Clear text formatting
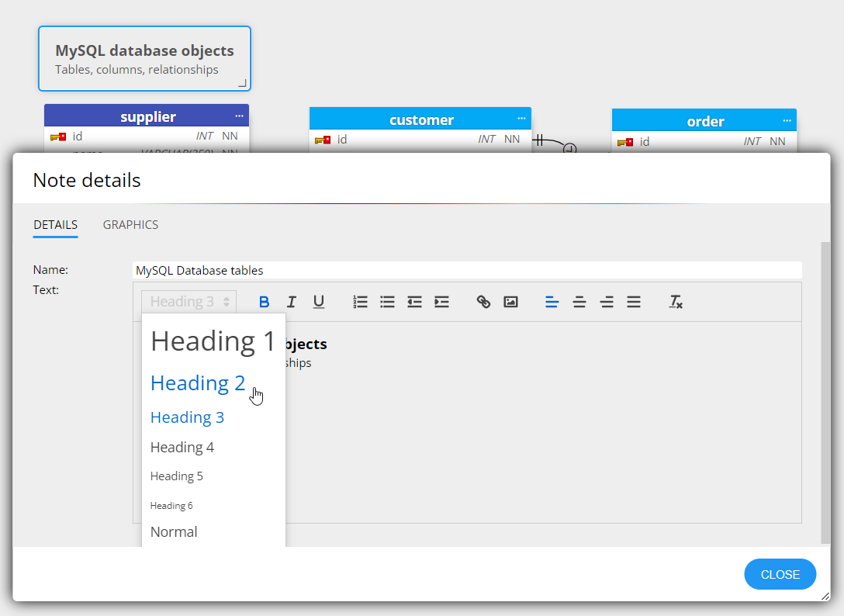The image size is (844, 616). 676,302
